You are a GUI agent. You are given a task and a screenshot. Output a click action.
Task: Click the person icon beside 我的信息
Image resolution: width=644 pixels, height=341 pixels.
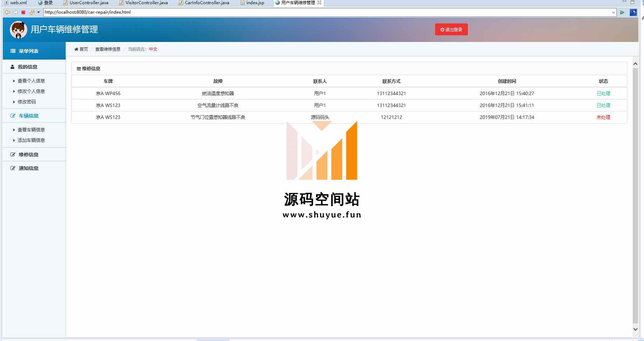(x=13, y=67)
